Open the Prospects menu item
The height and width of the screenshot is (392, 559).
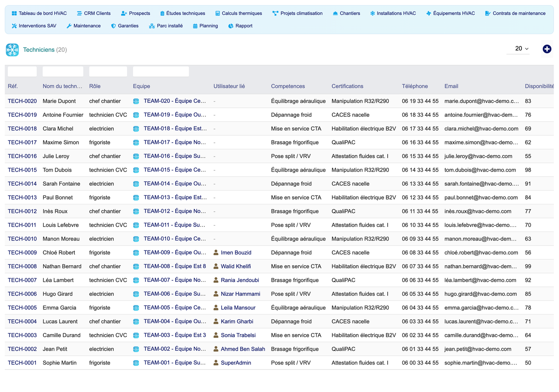[x=135, y=13]
